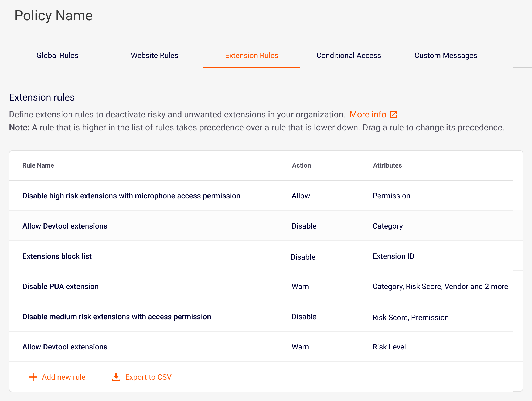
Task: Select the Extensions block list rule
Action: coord(57,256)
